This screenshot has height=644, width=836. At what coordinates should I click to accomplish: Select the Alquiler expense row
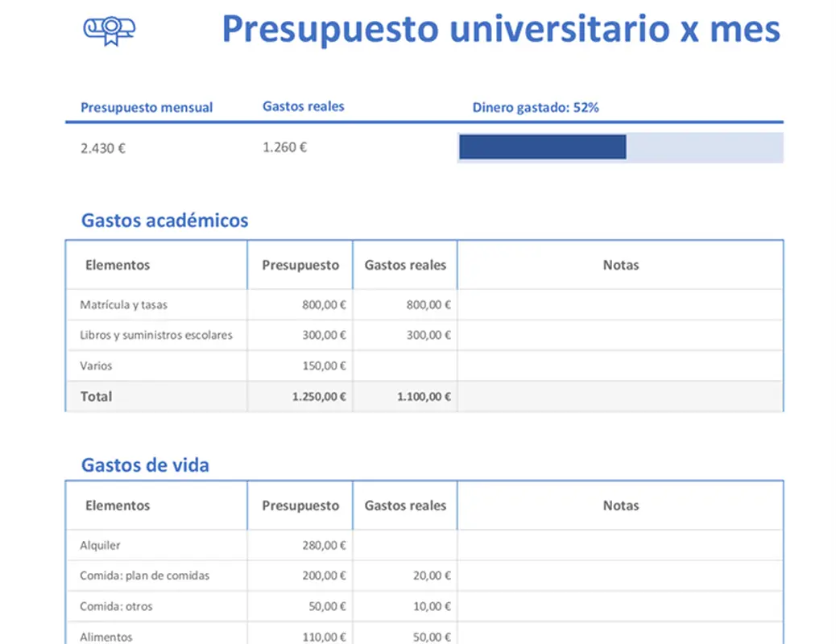pos(99,545)
